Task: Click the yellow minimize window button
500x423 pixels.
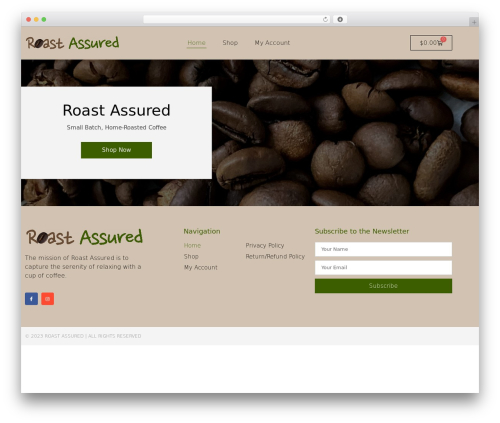Action: pyautogui.click(x=36, y=19)
